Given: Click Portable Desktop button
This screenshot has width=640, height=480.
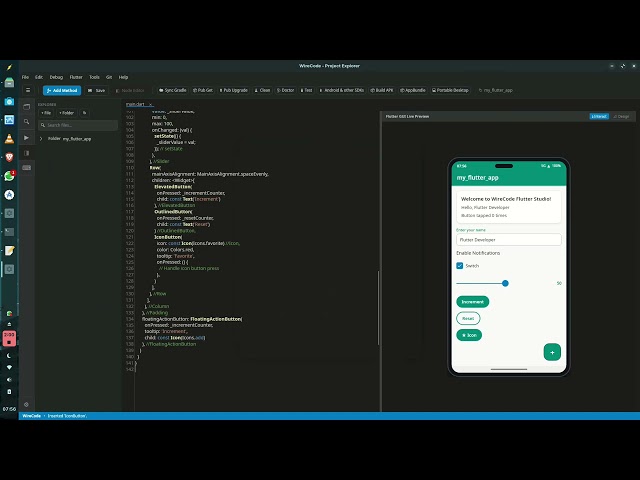Looking at the screenshot, I should [x=450, y=90].
